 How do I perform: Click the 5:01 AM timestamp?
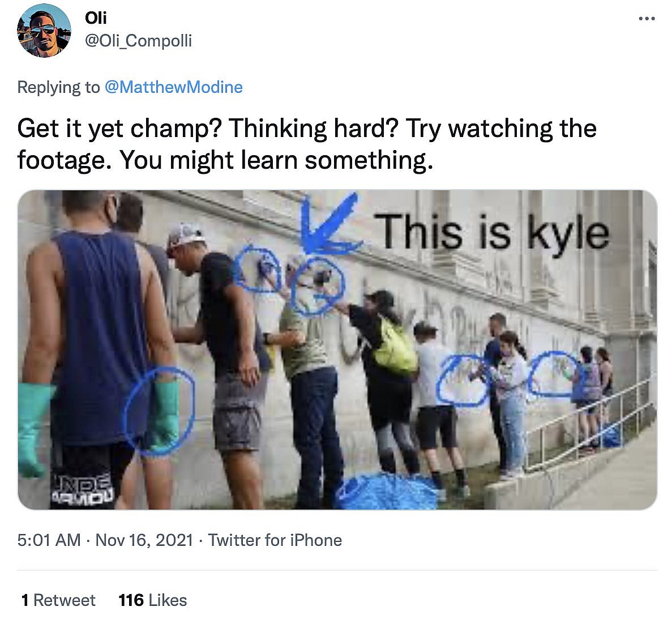(x=49, y=540)
